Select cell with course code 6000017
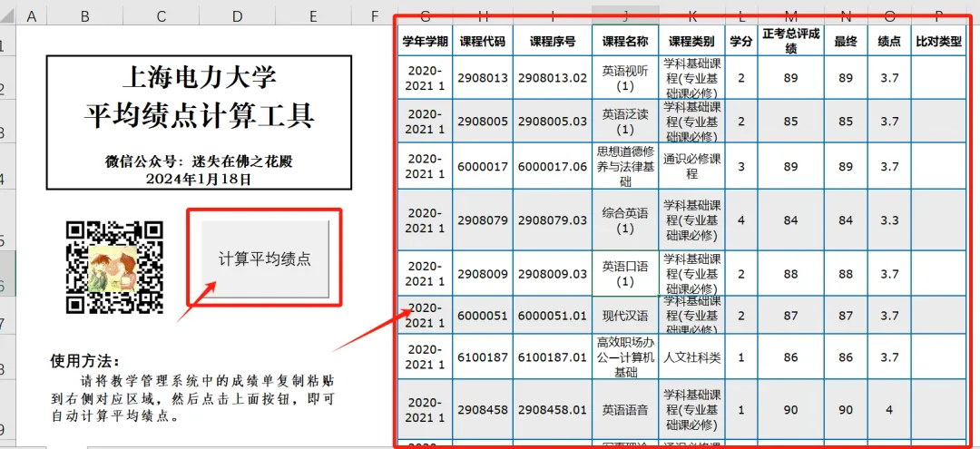980x449 pixels. (x=483, y=166)
